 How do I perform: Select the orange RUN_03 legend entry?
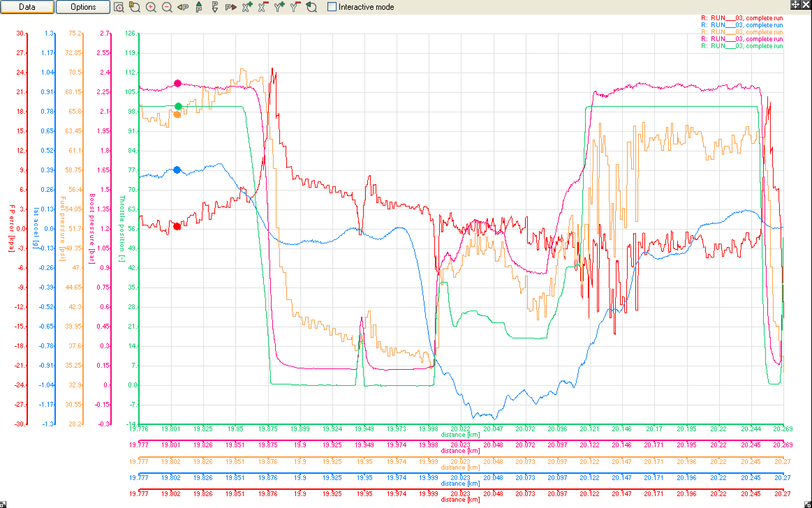(x=742, y=32)
